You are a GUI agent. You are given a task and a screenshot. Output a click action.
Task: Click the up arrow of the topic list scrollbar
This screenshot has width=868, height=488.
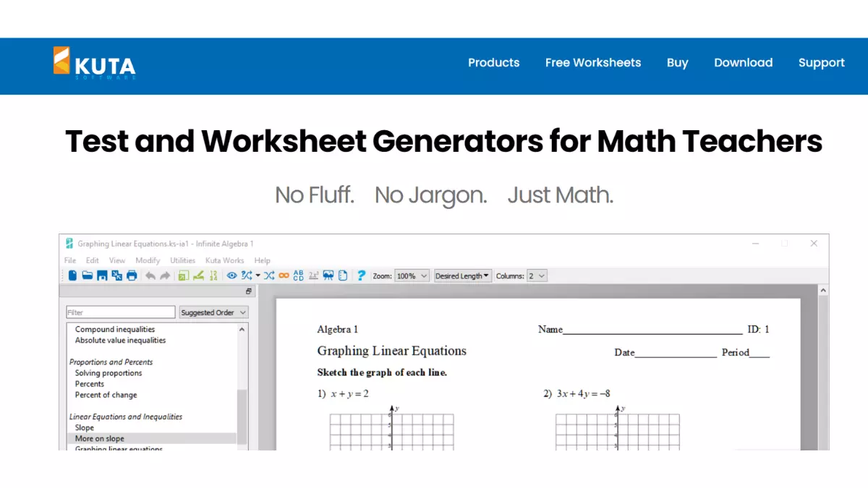242,329
